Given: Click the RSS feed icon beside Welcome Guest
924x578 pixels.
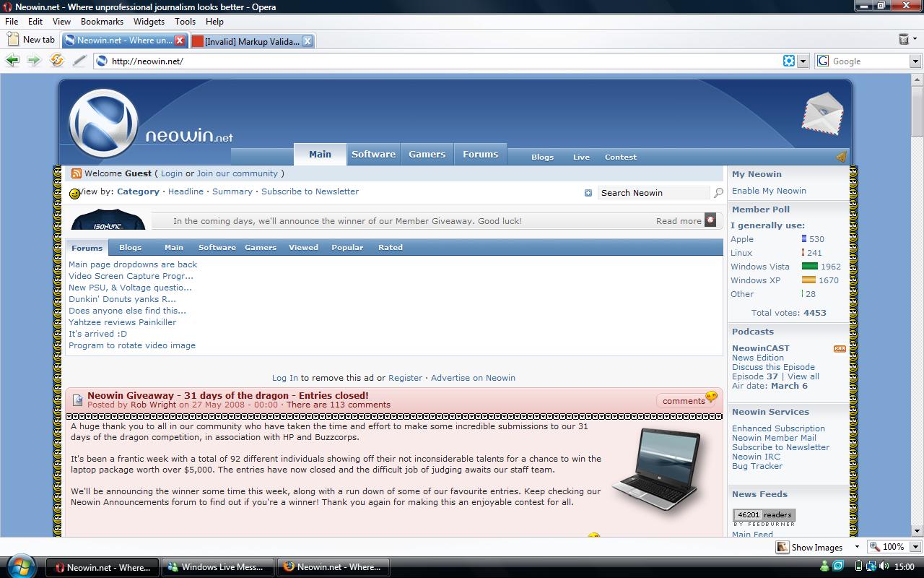Looking at the screenshot, I should 76,173.
